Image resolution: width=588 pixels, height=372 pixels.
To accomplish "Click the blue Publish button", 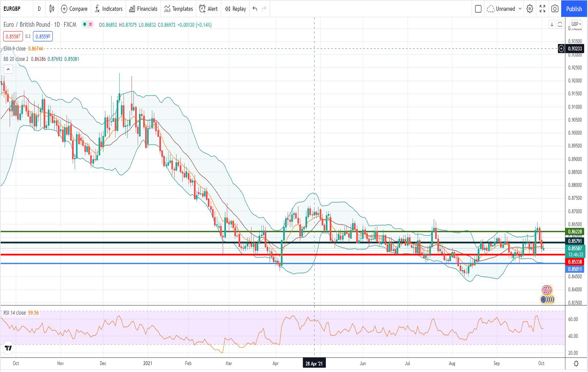I will [574, 9].
